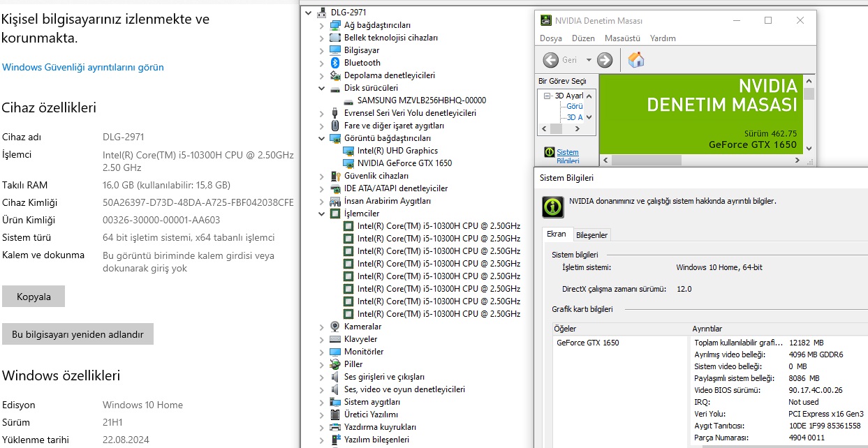Open Windows Güvenliği ayrıntılarını görün link
868x448 pixels.
point(83,68)
